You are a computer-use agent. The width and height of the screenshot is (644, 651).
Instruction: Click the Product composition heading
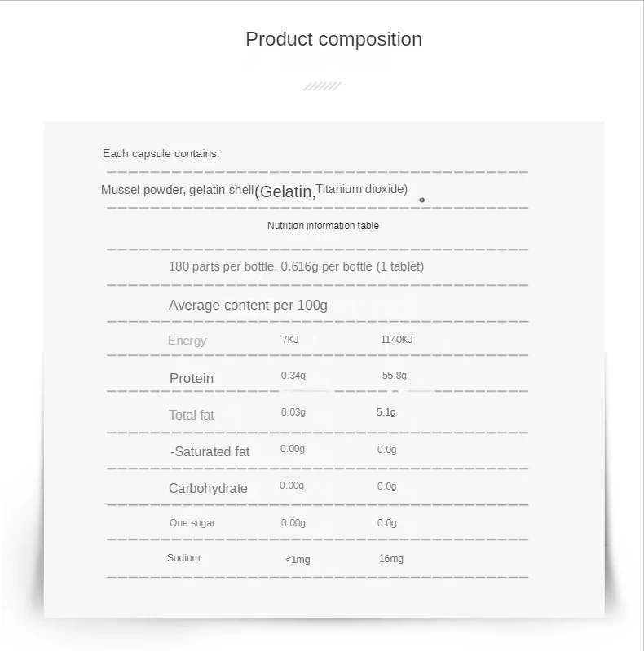point(333,39)
